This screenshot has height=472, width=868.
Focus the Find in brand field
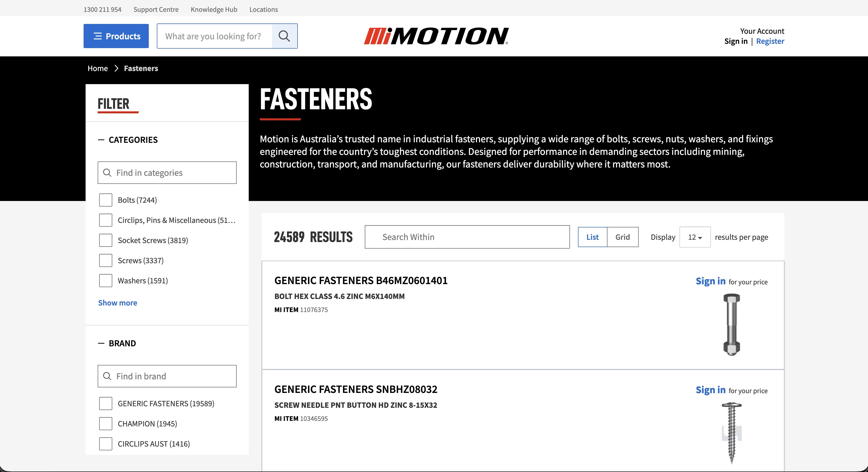click(167, 376)
